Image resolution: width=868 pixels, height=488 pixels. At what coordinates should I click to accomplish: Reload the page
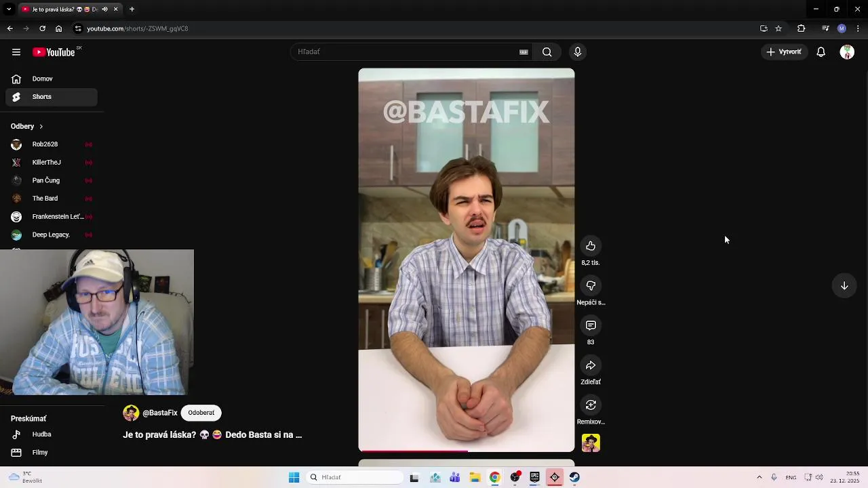click(x=42, y=28)
